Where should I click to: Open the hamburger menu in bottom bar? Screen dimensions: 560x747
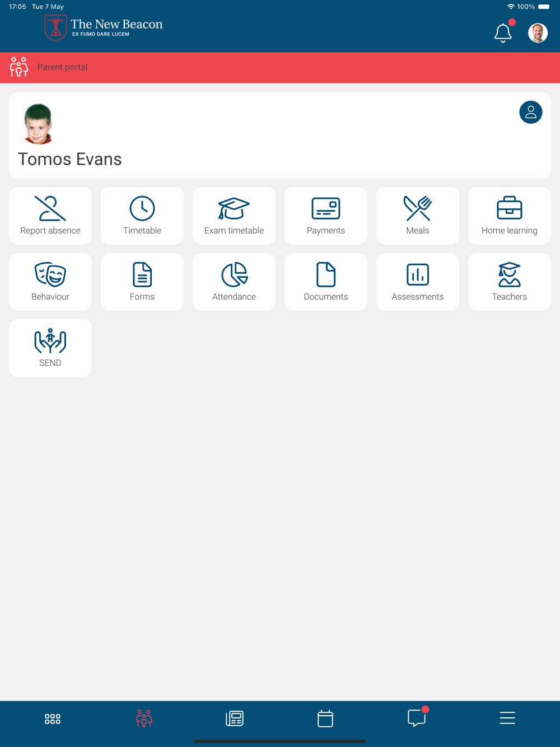pyautogui.click(x=507, y=718)
